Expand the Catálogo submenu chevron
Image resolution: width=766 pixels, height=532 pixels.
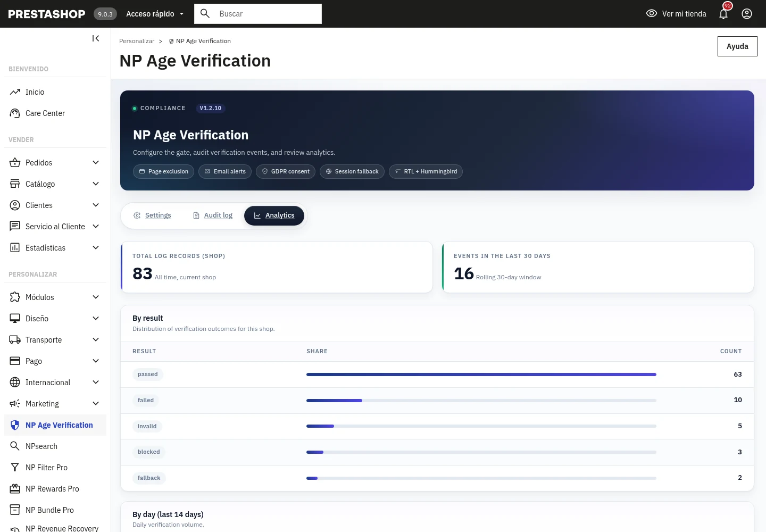[96, 184]
